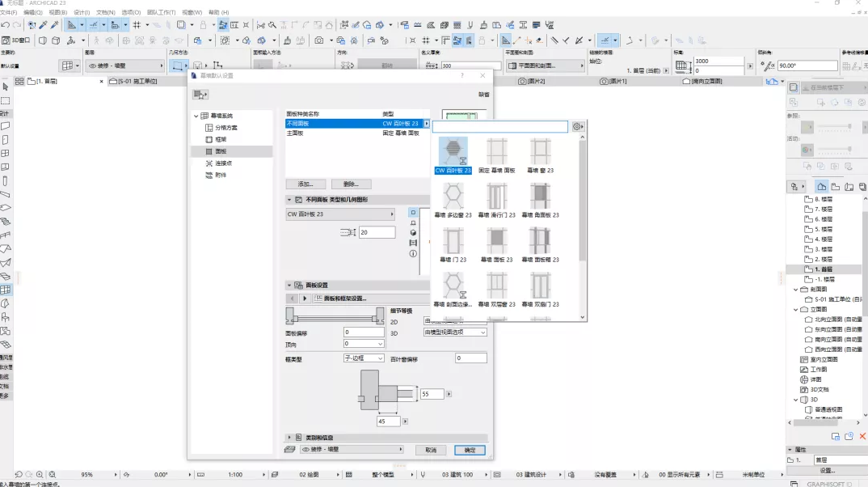Click the grid snap icon in toolbar
Image resolution: width=868 pixels, height=487 pixels.
click(137, 25)
